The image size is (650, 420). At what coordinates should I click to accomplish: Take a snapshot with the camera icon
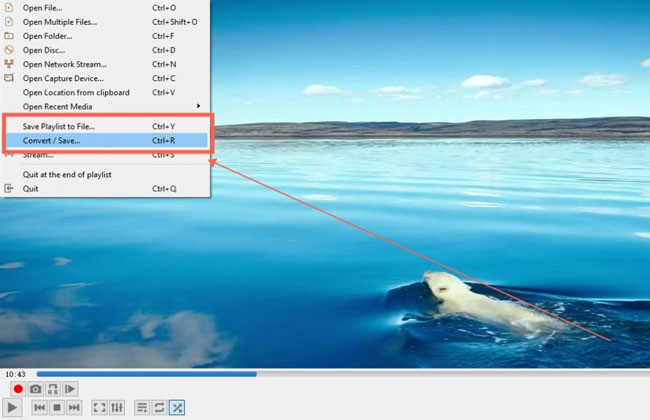[x=36, y=389]
